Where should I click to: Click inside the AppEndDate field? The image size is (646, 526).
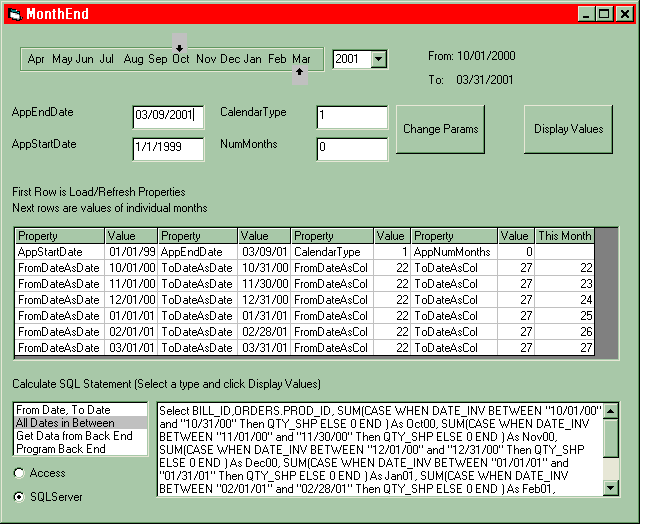point(168,117)
